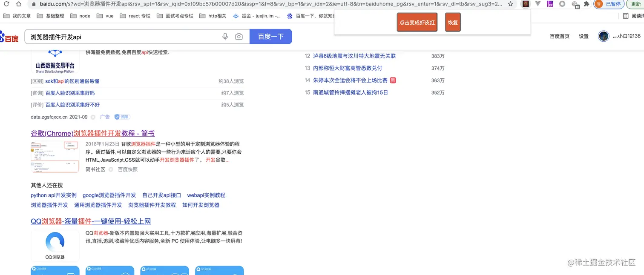The image size is (644, 275).
Task: Click the 广告 label
Action: point(105,117)
